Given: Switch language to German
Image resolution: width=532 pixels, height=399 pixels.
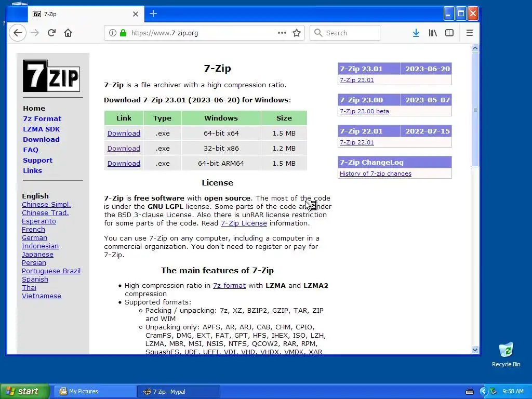Looking at the screenshot, I should click(x=35, y=238).
